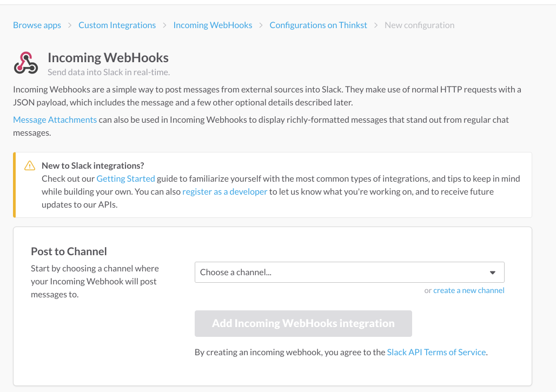
Task: Click the Incoming WebHooks page title
Action: point(108,58)
